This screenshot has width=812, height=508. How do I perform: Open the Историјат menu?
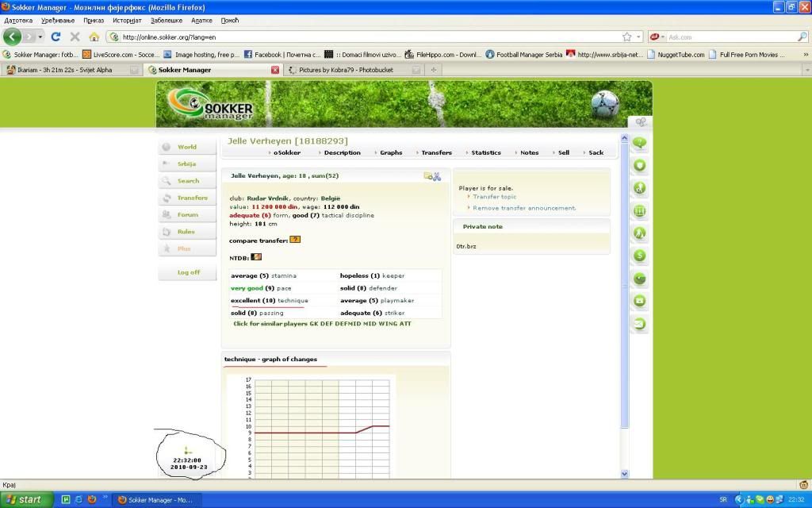click(127, 20)
